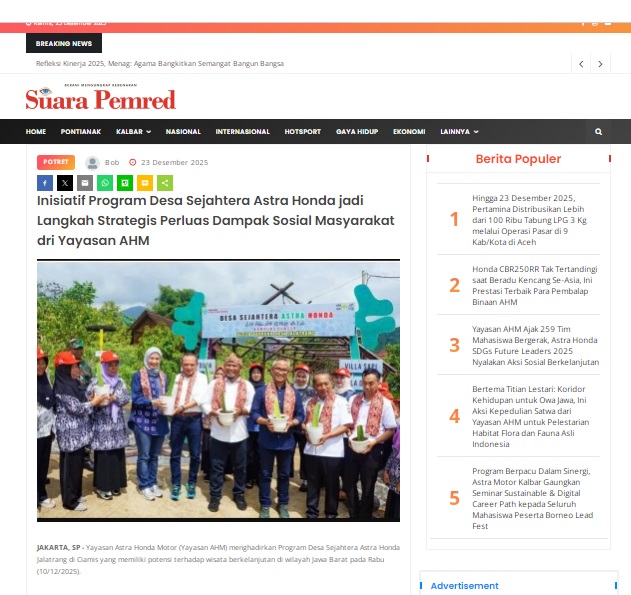
Task: Share article on Facebook
Action: [45, 183]
